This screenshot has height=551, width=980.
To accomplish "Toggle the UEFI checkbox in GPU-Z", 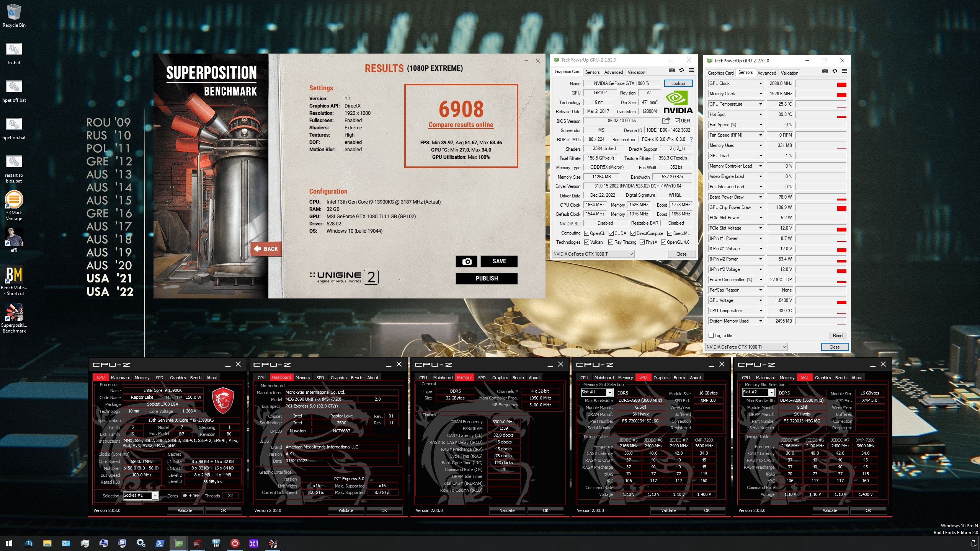I will [677, 121].
